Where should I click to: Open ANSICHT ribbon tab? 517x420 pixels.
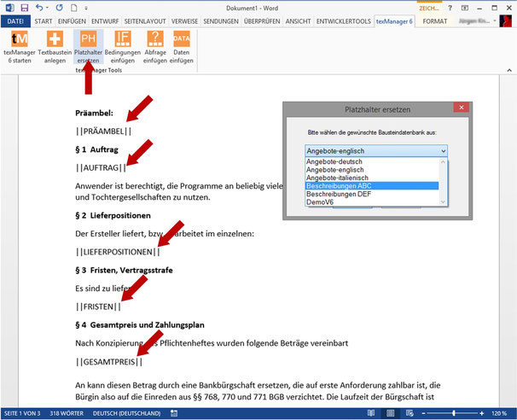click(x=298, y=21)
